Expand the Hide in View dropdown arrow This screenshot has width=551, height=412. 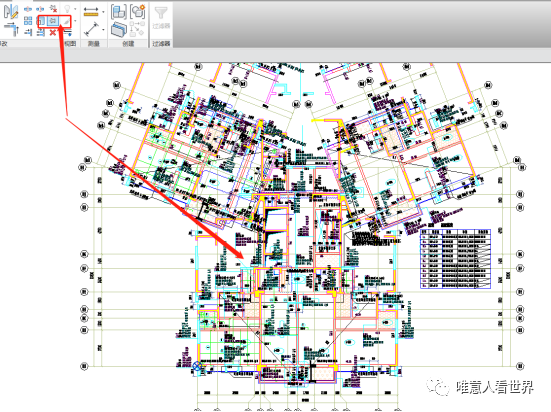click(x=75, y=9)
